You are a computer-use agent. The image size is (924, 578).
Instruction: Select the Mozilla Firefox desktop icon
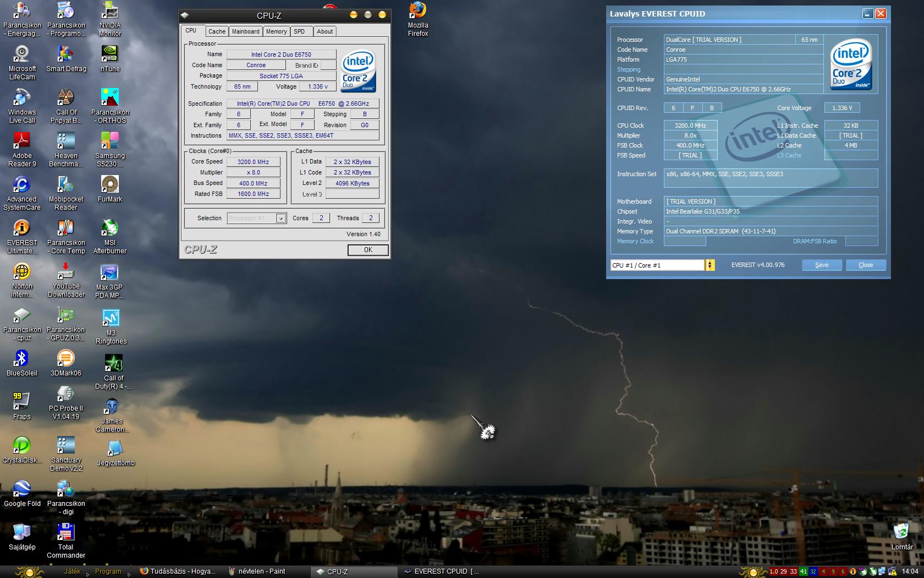point(418,19)
